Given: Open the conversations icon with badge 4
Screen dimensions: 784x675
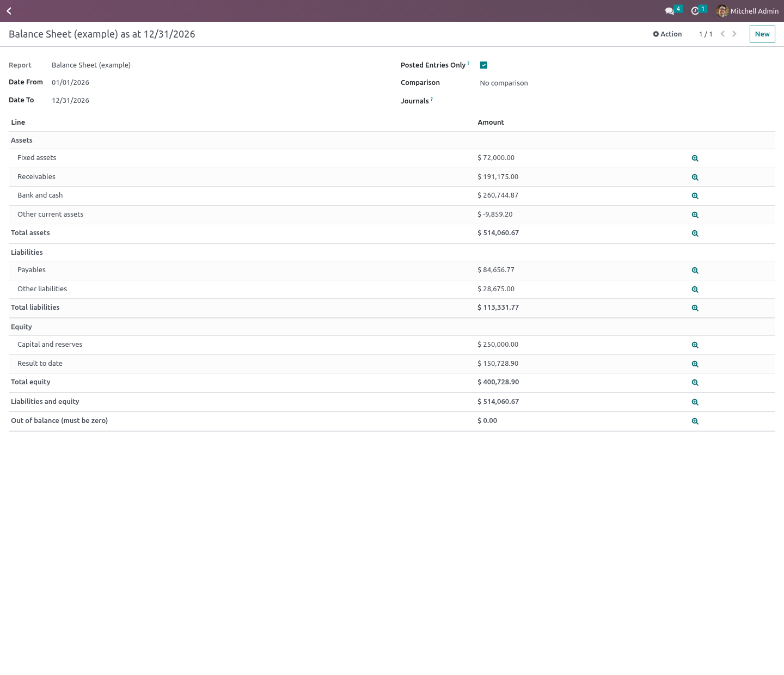Looking at the screenshot, I should [x=673, y=10].
